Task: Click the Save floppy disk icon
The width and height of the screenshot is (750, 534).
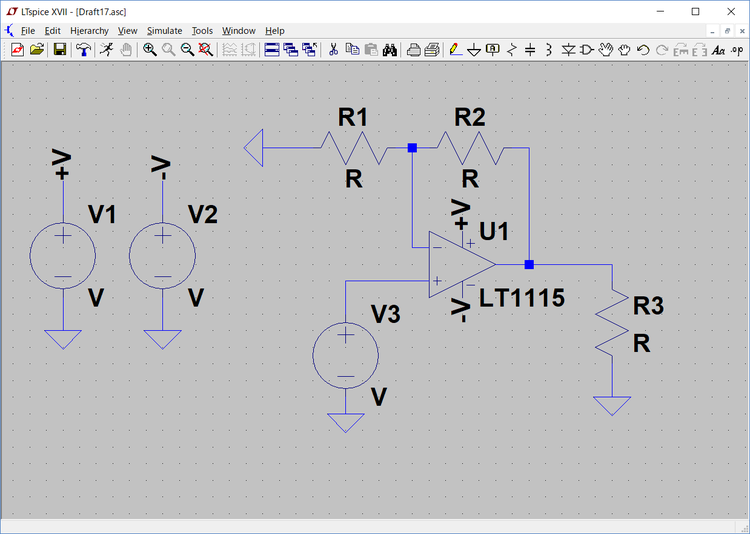Action: click(60, 49)
